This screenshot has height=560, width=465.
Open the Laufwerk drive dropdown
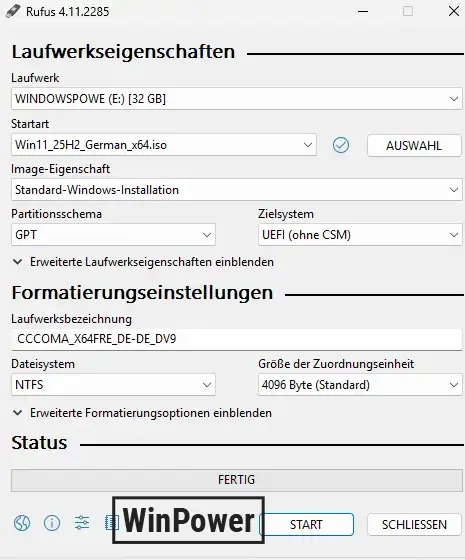pyautogui.click(x=237, y=99)
